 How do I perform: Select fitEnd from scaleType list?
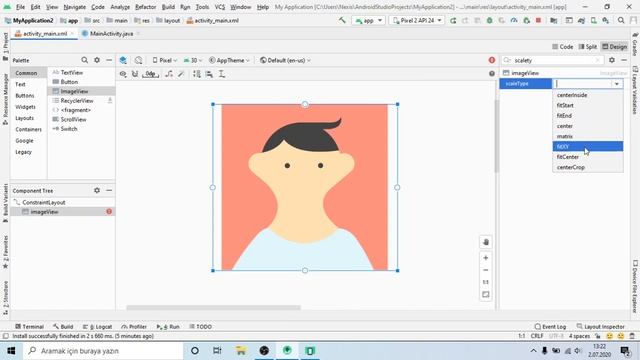588,116
